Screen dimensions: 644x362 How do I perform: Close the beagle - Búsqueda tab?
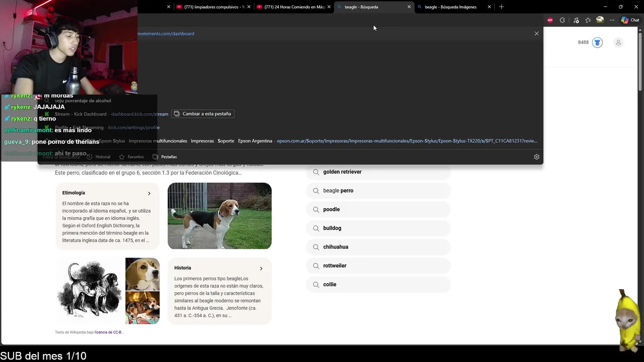409,7
